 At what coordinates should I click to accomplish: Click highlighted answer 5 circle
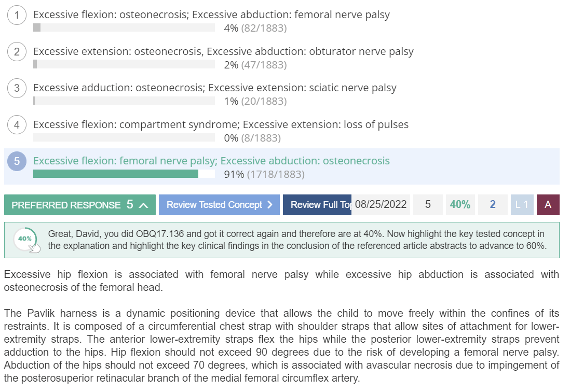(x=17, y=161)
